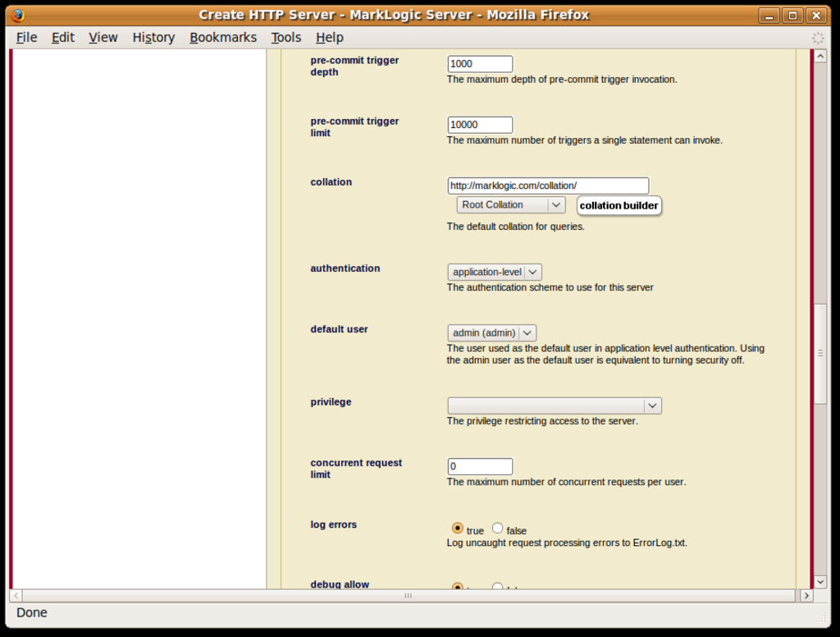
Task: Click the horizontal scrollbar thumb
Action: tap(409, 596)
